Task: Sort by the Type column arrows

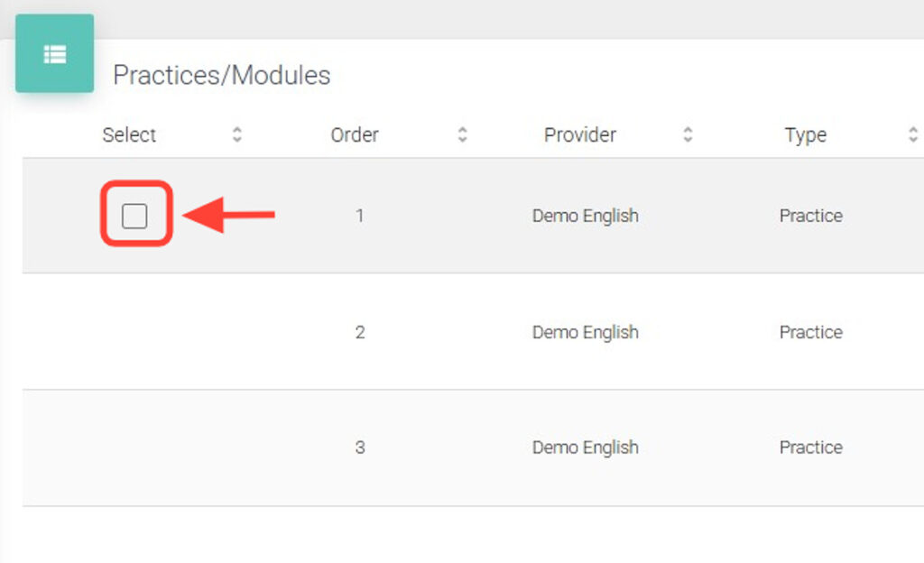Action: [912, 135]
